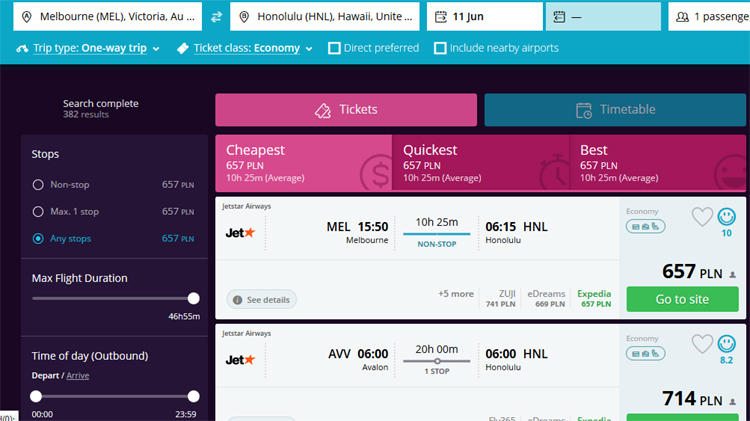The width and height of the screenshot is (750, 421).
Task: Sort results by Best
Action: coord(658,163)
